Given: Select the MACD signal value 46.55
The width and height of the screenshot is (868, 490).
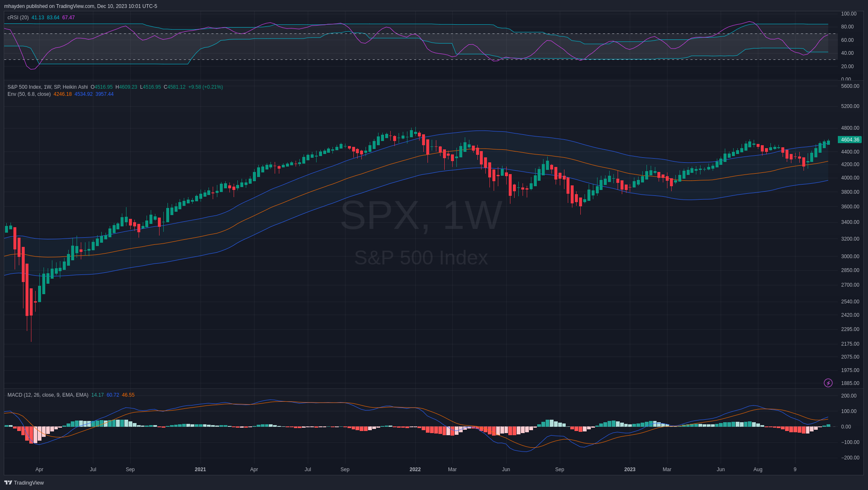Looking at the screenshot, I should pos(128,395).
